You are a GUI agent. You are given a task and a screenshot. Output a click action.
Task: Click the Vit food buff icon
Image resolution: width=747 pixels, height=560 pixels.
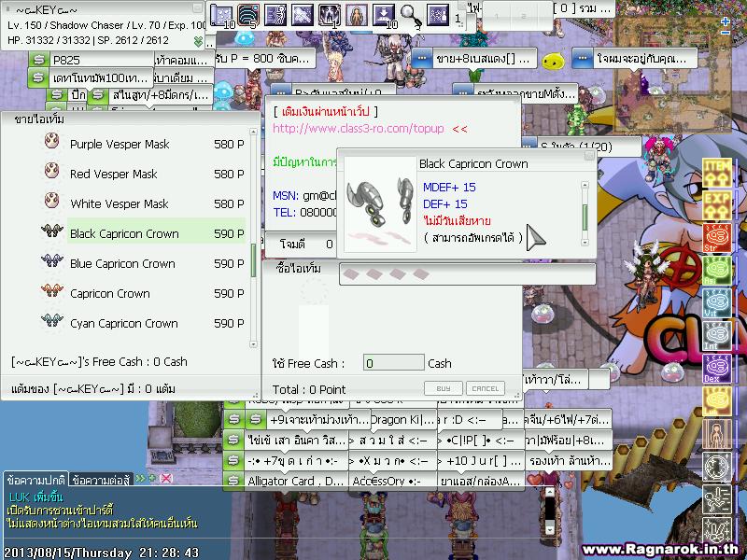coord(717,302)
